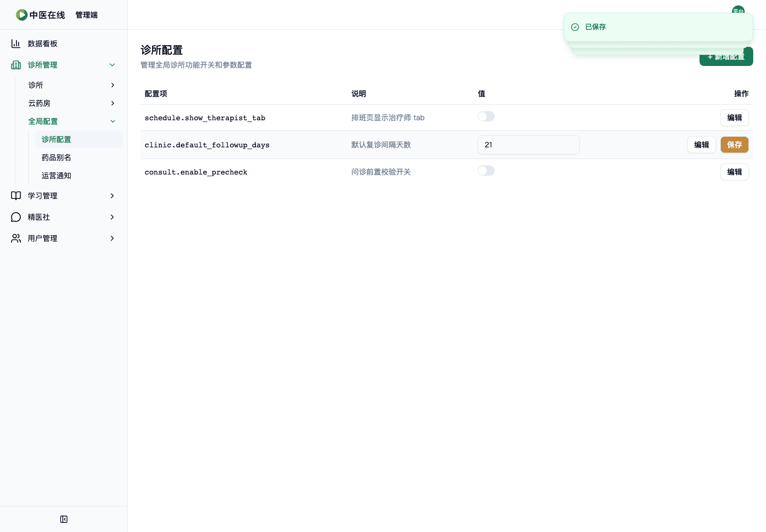This screenshot has width=766, height=532.
Task: Collapse the sidebar with the bottom panel icon
Action: [x=64, y=519]
